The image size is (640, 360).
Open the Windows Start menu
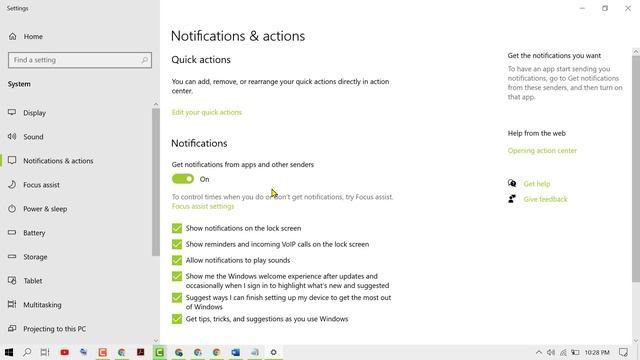tap(9, 352)
